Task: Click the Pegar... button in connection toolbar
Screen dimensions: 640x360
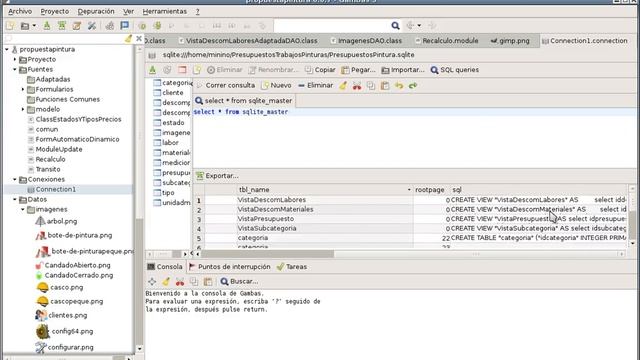Action: 358,70
